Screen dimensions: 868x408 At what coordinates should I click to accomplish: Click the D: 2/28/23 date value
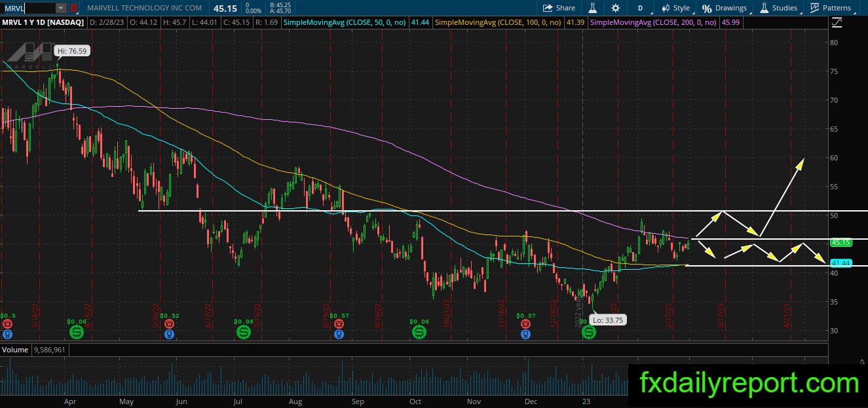pyautogui.click(x=107, y=22)
